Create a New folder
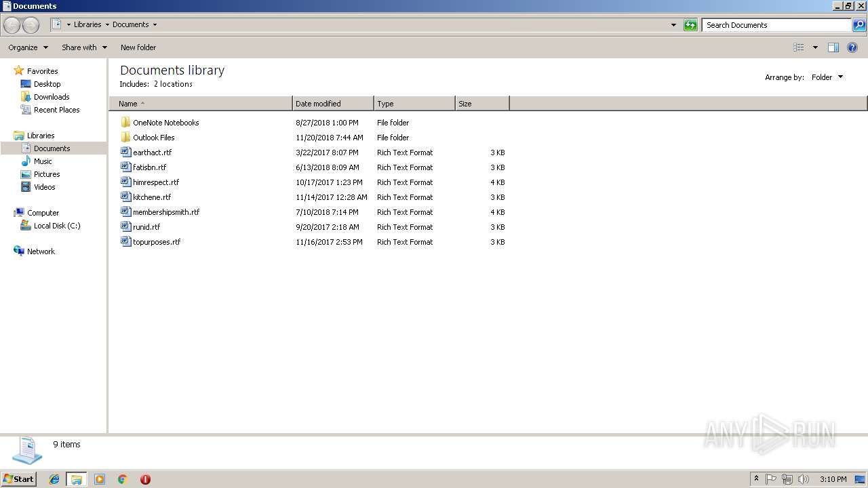This screenshot has width=868, height=488. click(138, 47)
